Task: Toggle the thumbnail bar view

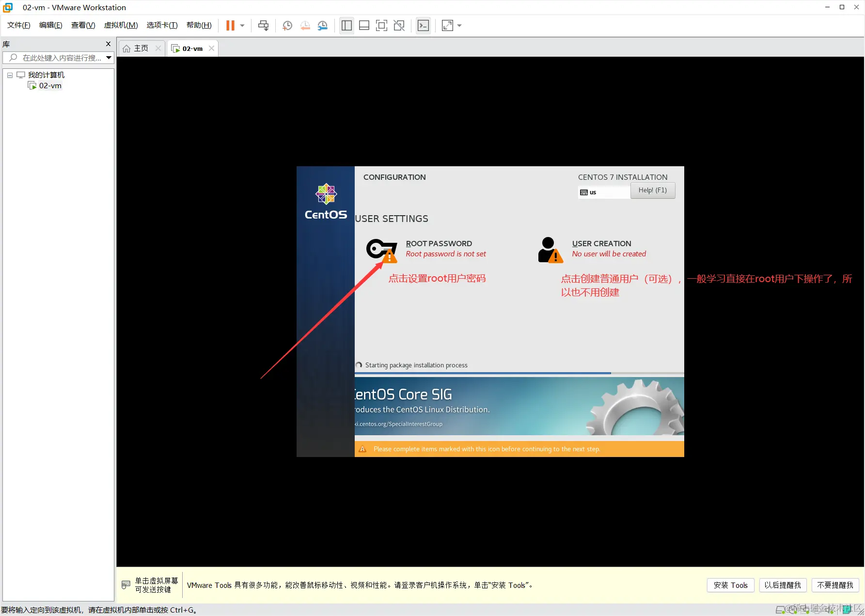Action: pyautogui.click(x=364, y=26)
